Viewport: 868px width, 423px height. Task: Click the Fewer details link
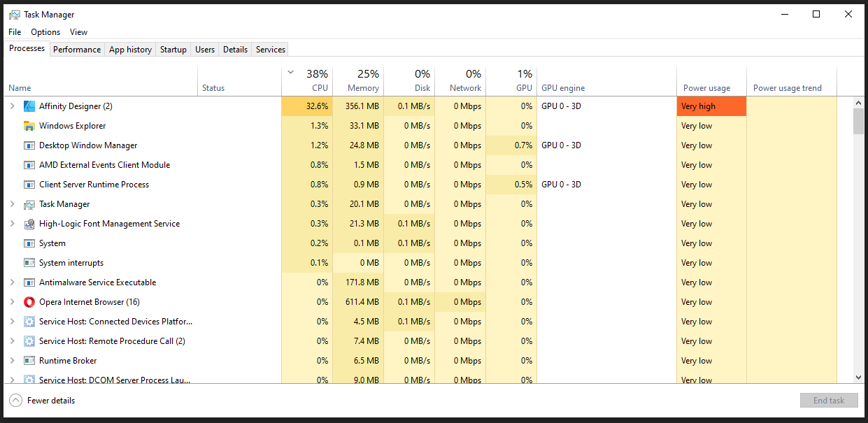(51, 401)
